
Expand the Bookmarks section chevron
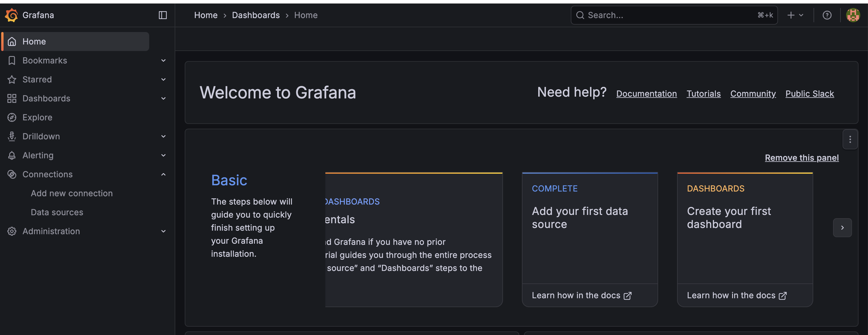point(163,60)
